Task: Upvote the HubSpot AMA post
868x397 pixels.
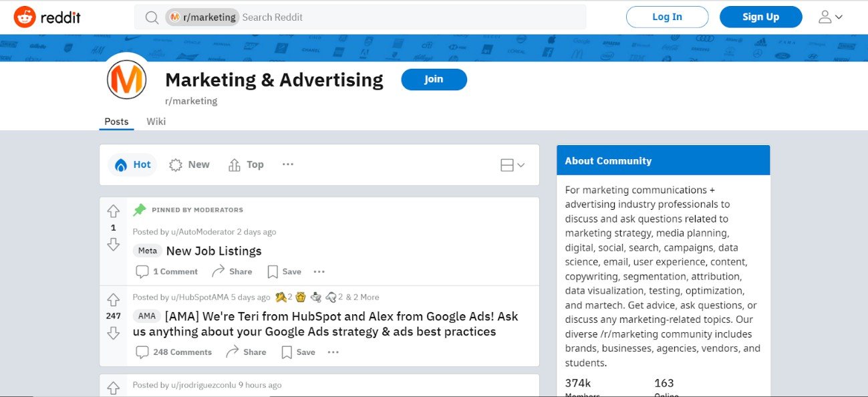Action: [113, 299]
